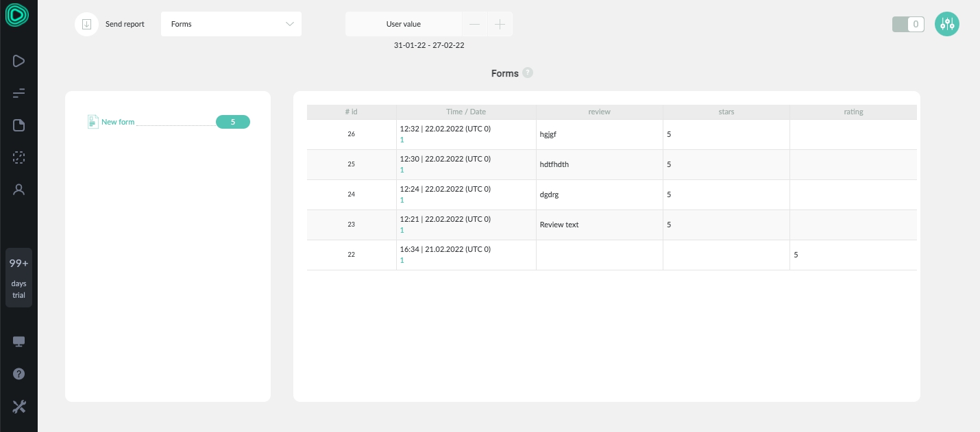Open the playback section in the sidebar

click(x=19, y=61)
